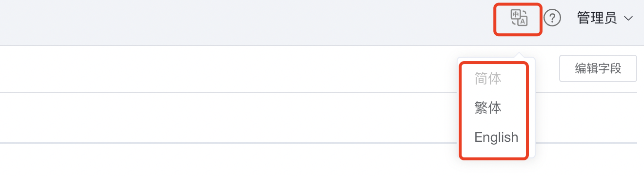Switch interface language to English
Viewport: 644px width, 176px height.
click(496, 137)
